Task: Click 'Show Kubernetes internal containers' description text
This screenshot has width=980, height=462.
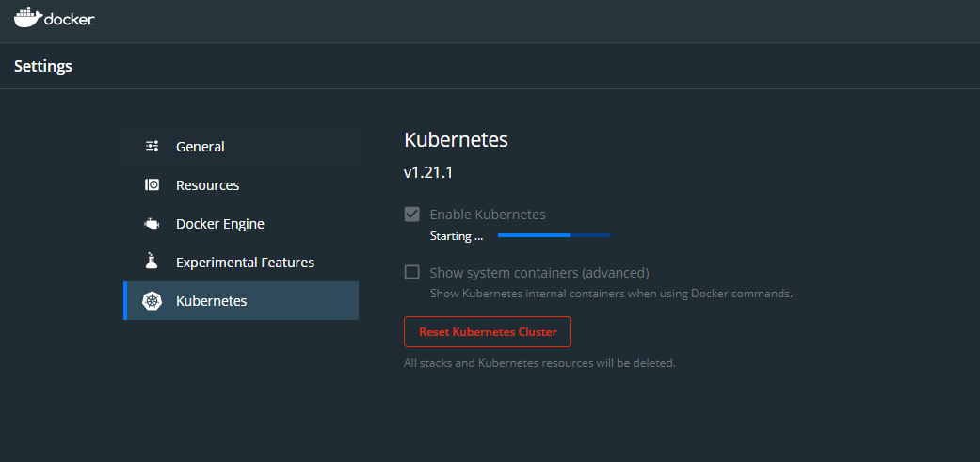Action: [x=611, y=294]
